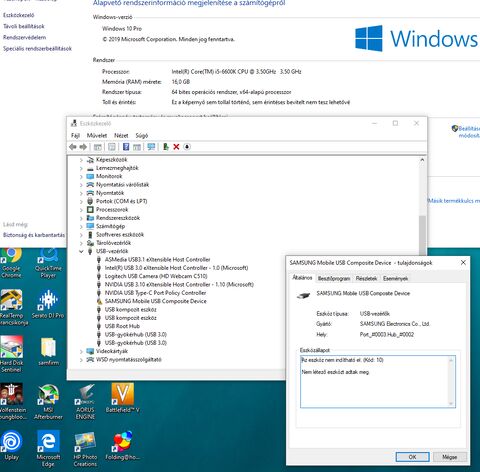Click the red X uninstall device icon
The width and height of the screenshot is (480, 472).
(x=176, y=147)
